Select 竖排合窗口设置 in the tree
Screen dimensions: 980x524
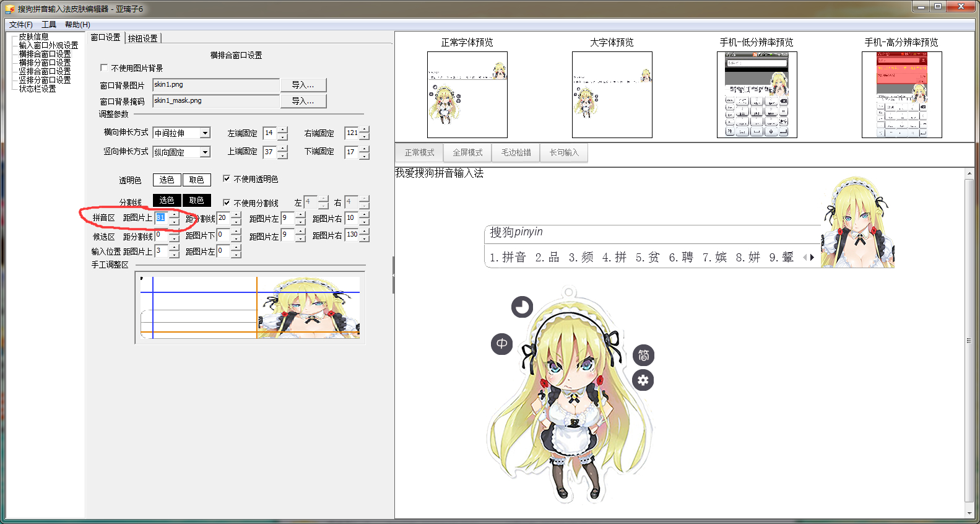point(45,72)
